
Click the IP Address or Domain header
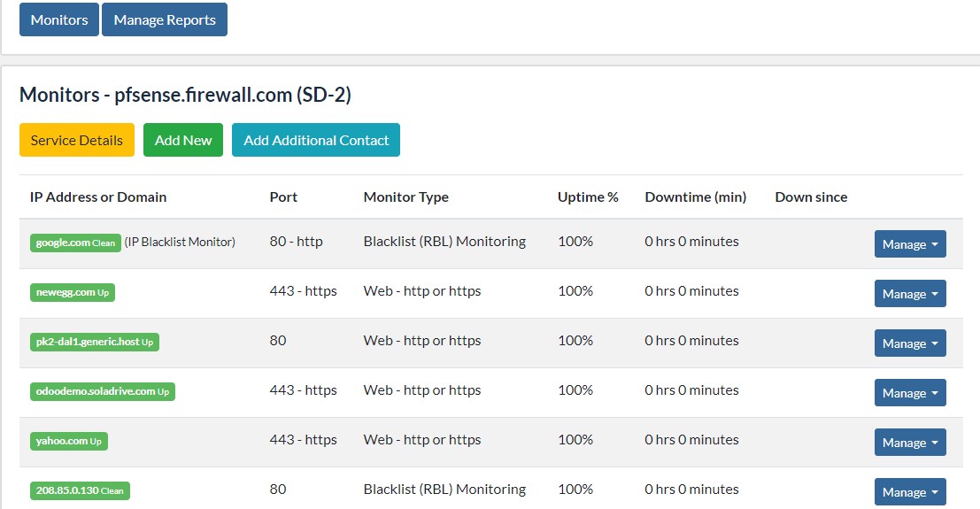pyautogui.click(x=98, y=197)
